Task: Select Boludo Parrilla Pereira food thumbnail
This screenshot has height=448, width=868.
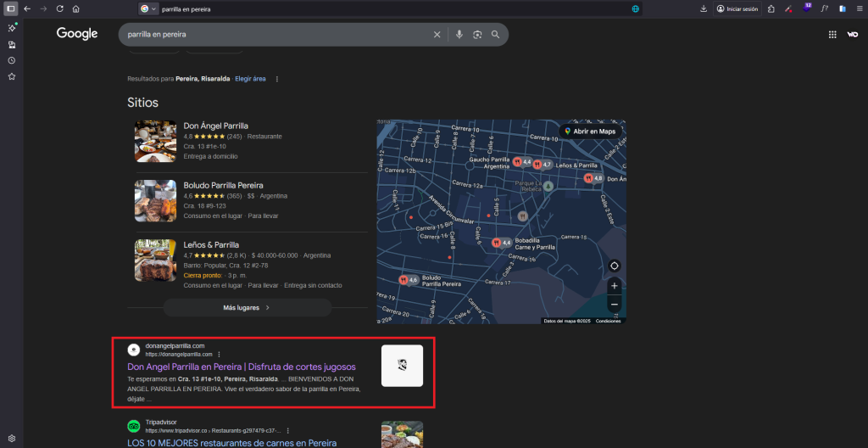Action: (x=156, y=201)
